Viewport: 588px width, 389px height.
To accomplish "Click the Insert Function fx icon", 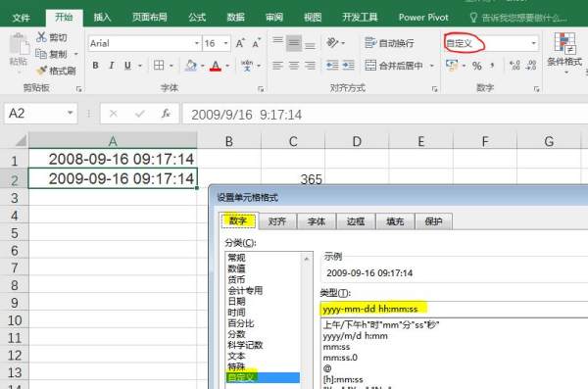I will click(x=166, y=114).
